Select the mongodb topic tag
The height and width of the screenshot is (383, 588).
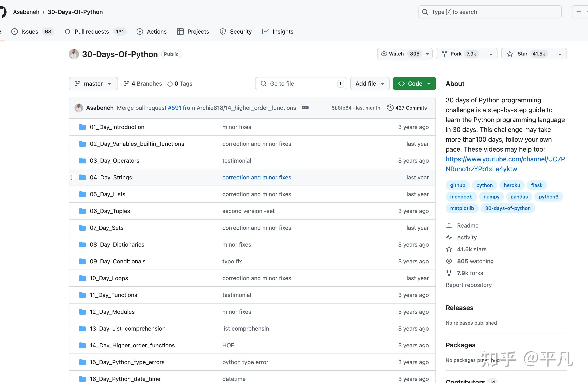(461, 197)
